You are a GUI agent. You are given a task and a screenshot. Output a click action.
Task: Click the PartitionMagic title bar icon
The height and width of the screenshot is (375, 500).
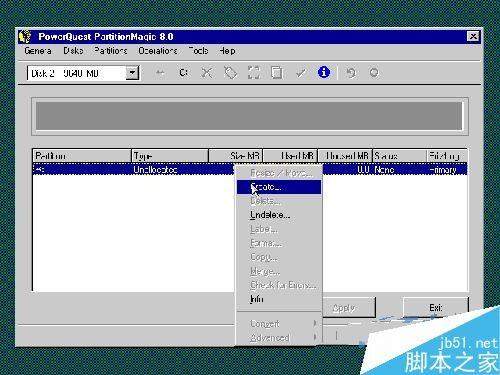coord(25,37)
